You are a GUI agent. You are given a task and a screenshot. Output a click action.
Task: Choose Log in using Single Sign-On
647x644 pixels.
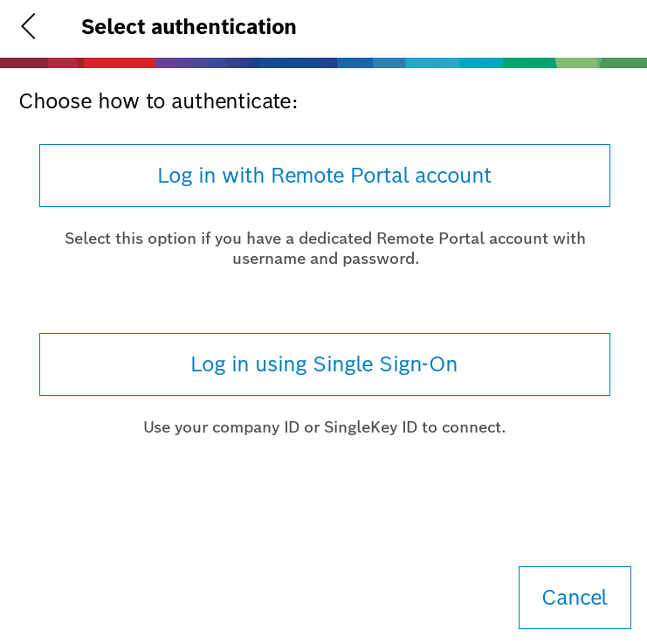pyautogui.click(x=324, y=364)
